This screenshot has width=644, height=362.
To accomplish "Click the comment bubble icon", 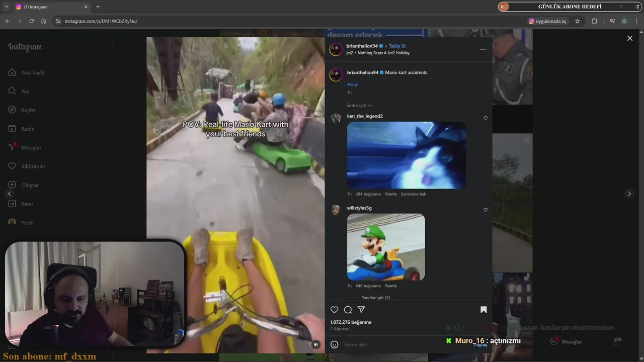I will 348,310.
